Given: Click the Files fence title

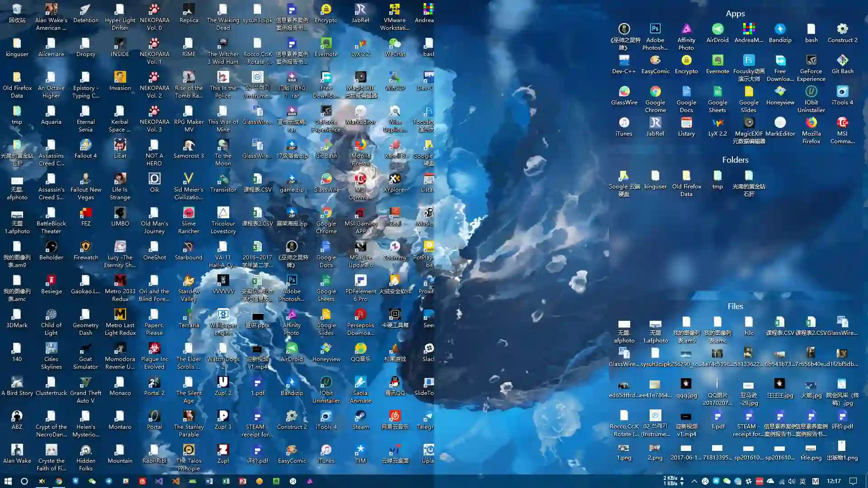Looking at the screenshot, I should pos(735,306).
